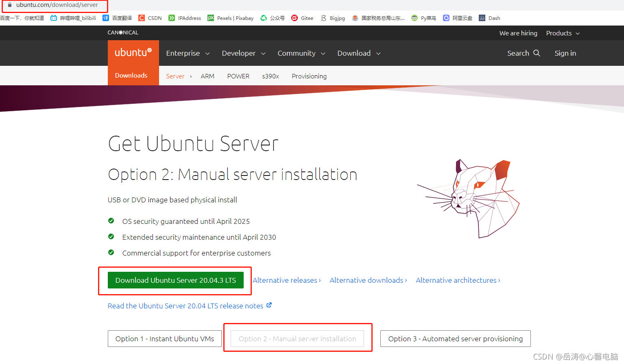
Task: Click the ubuntu logo
Action: point(133,53)
